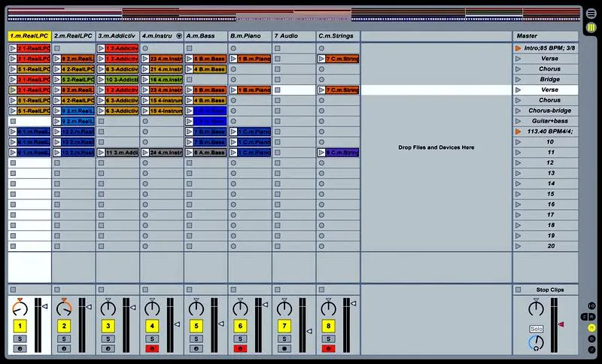This screenshot has height=364, width=602.
Task: Click the track 4 volume fader handle
Action: tap(177, 324)
